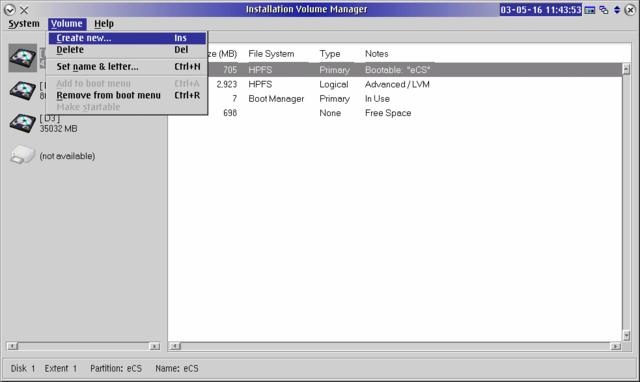Open the Help menu
Viewport: 640px width, 382px height.
pyautogui.click(x=104, y=24)
